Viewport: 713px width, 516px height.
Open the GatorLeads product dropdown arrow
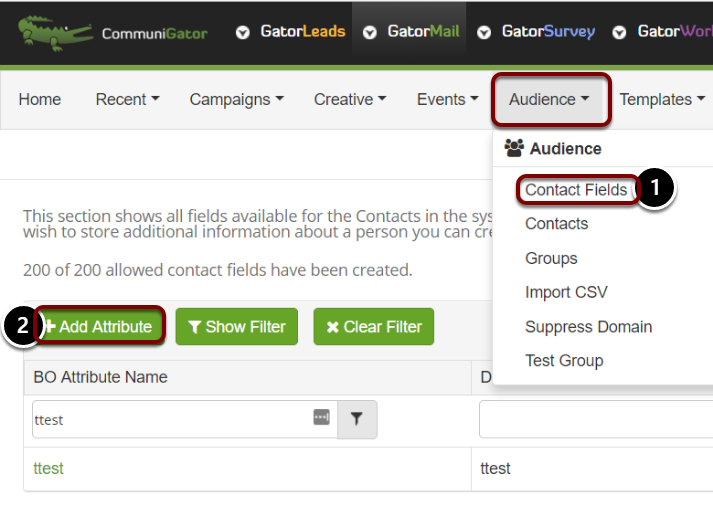(243, 32)
